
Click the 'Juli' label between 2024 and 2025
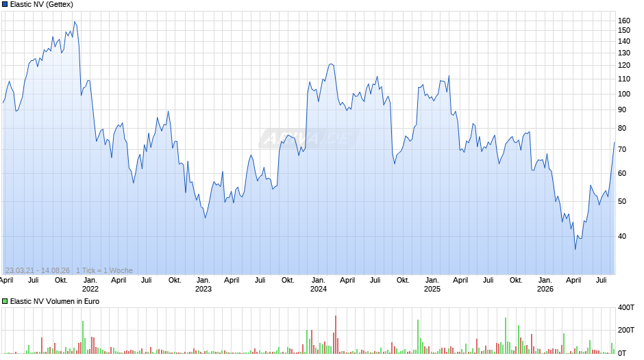tap(375, 281)
